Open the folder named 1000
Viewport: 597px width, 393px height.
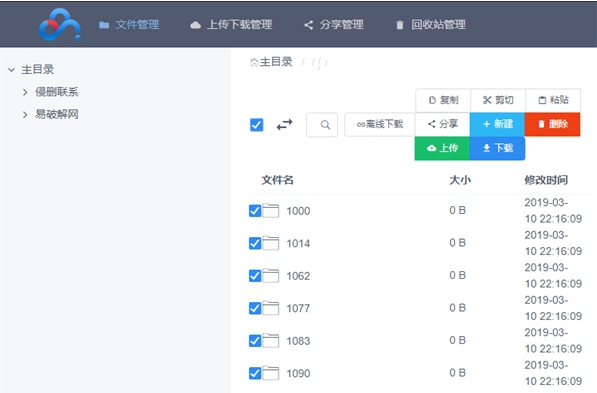(298, 211)
